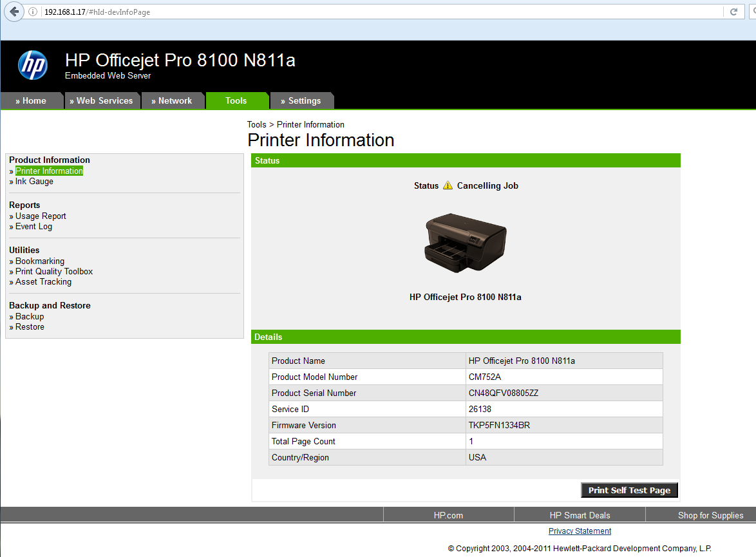Switch to the Network tab
This screenshot has width=756, height=557.
[x=172, y=101]
